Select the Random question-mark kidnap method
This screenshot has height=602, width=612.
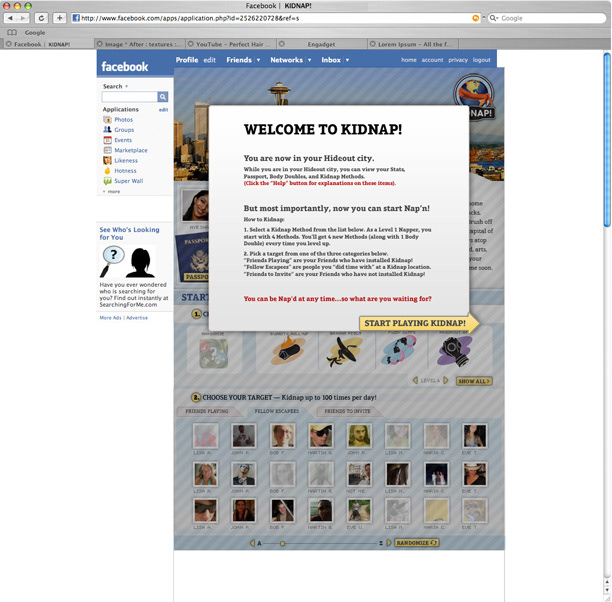click(213, 353)
